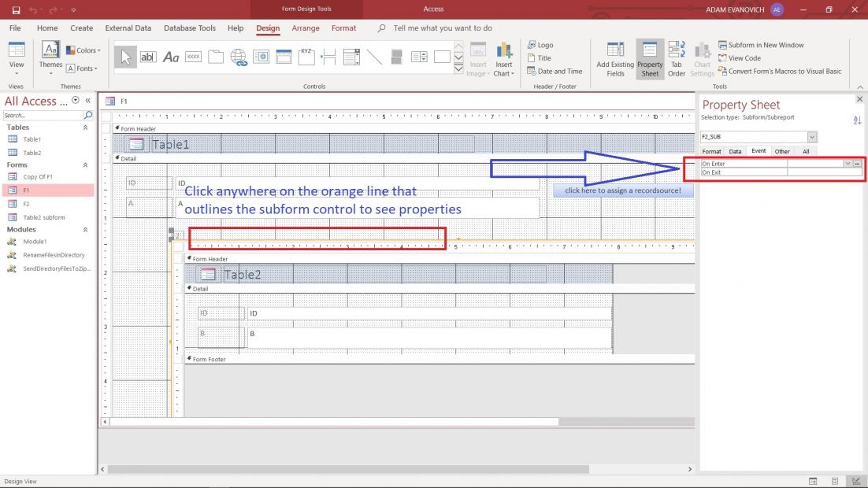868x488 pixels.
Task: Select Table2 subform in navigation pane
Action: pos(44,217)
